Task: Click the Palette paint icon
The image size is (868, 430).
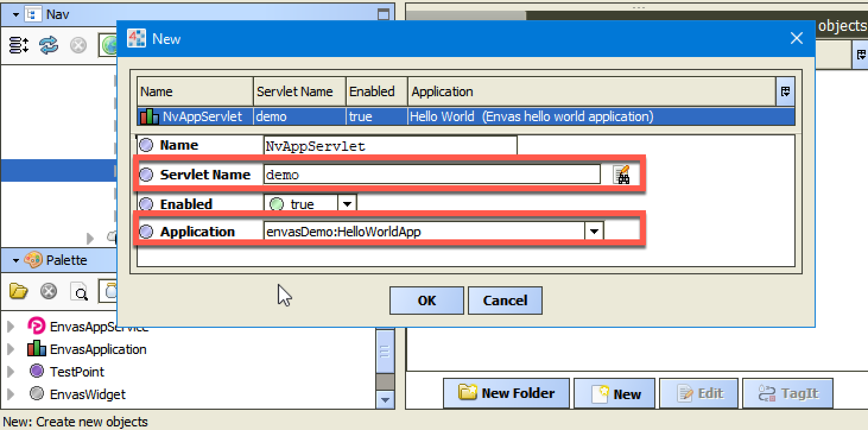Action: click(x=33, y=260)
